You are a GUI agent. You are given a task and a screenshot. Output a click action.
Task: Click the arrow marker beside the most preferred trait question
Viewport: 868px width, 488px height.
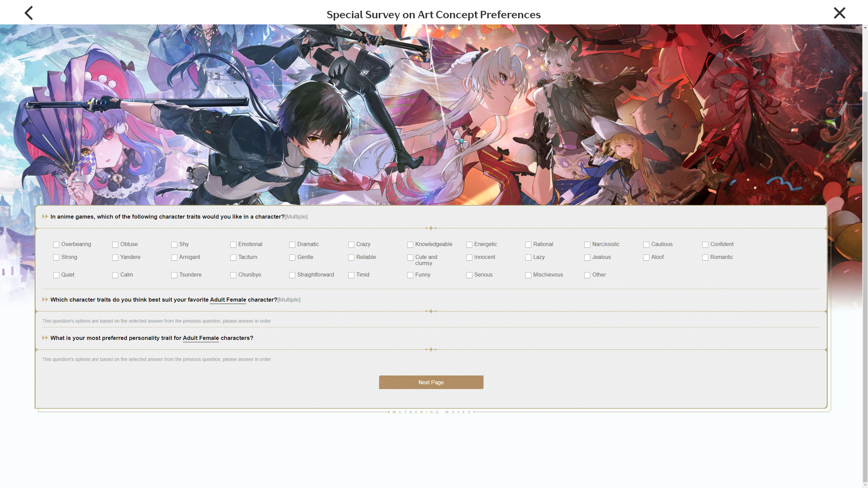pyautogui.click(x=45, y=338)
